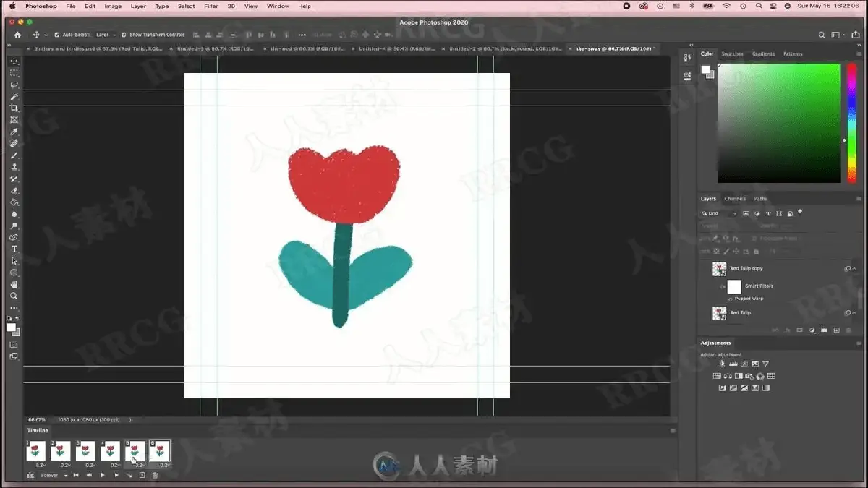Viewport: 868px width, 488px height.
Task: Open the Smileys and birdies.psd document tab
Action: (x=100, y=48)
